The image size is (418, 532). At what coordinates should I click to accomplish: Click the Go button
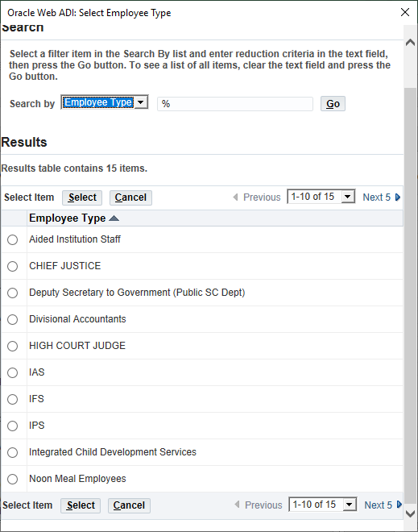coord(333,104)
